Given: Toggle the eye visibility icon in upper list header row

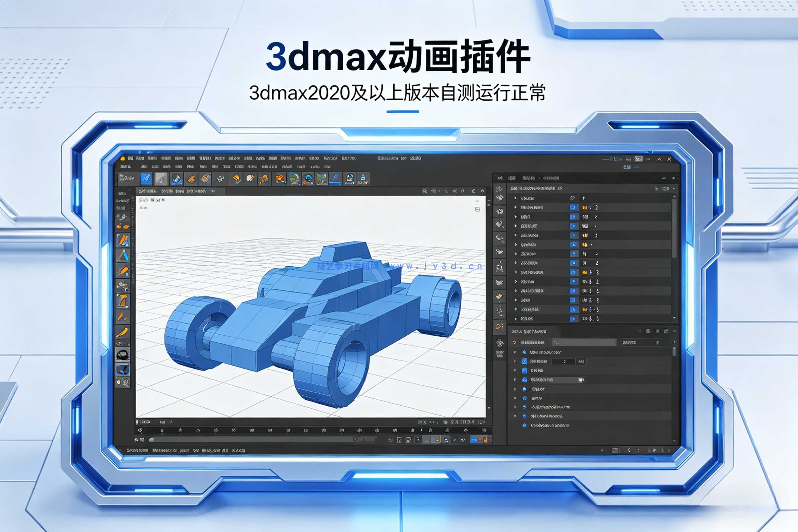Looking at the screenshot, I should pyautogui.click(x=572, y=198).
